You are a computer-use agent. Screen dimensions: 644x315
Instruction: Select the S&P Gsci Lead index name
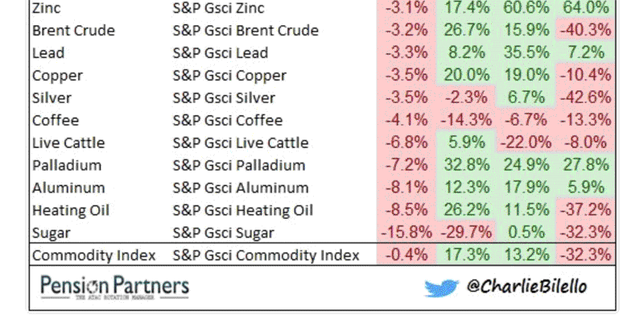coord(220,53)
